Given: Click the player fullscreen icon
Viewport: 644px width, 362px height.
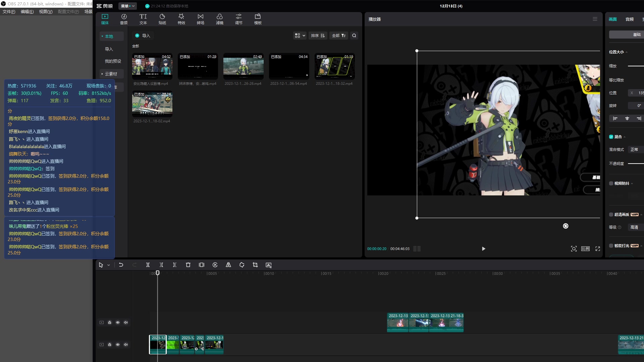Looking at the screenshot, I should [598, 249].
